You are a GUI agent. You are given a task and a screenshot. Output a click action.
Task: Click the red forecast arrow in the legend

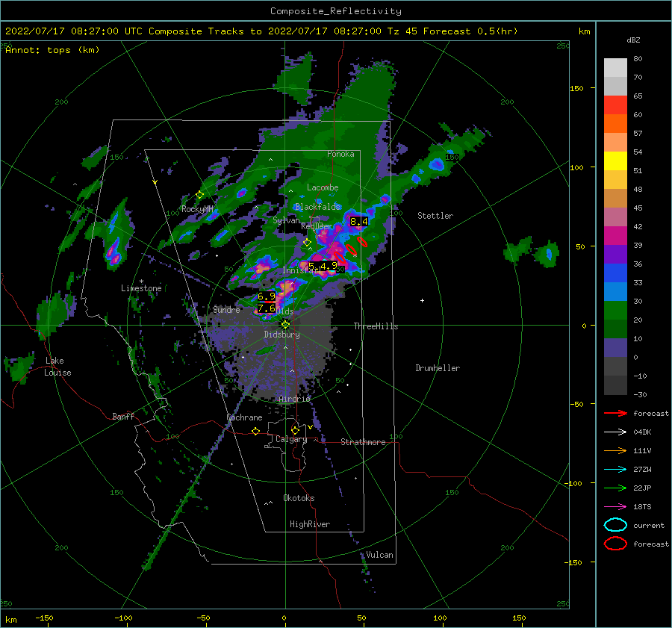click(x=615, y=413)
